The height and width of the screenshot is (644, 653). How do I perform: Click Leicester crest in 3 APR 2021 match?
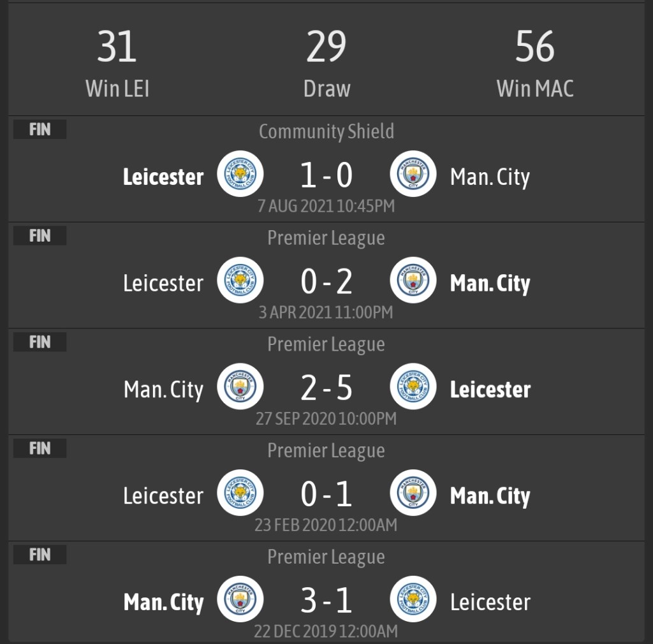pyautogui.click(x=240, y=280)
